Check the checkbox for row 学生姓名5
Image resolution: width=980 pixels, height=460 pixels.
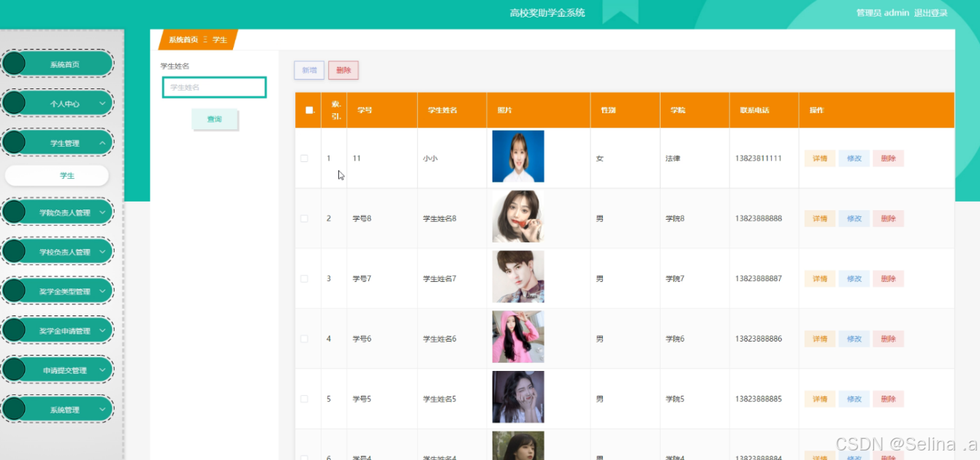point(305,399)
